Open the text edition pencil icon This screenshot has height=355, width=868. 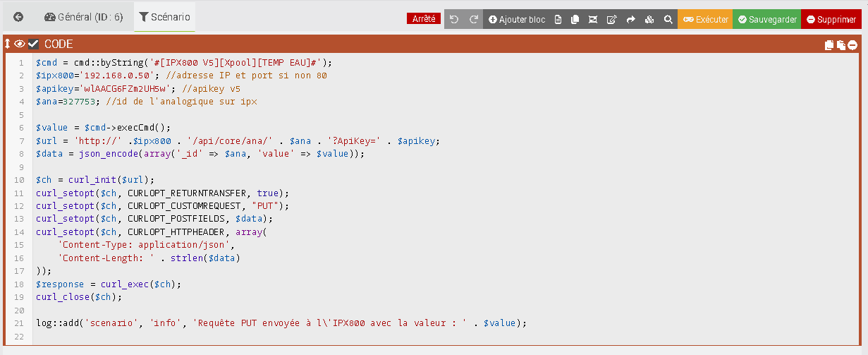pos(611,20)
